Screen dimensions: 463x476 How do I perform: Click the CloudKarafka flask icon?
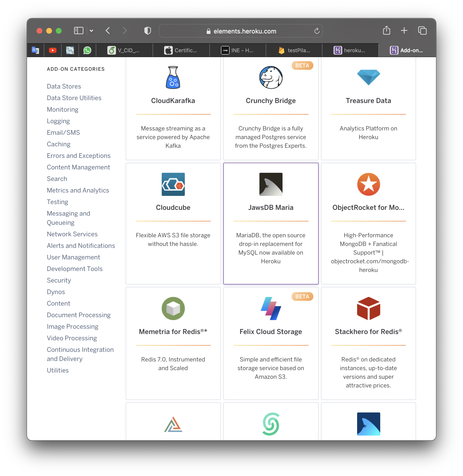(173, 77)
